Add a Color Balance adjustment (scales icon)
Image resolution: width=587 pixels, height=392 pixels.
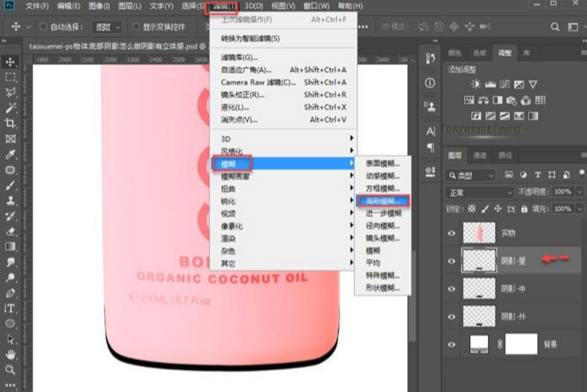coord(484,100)
